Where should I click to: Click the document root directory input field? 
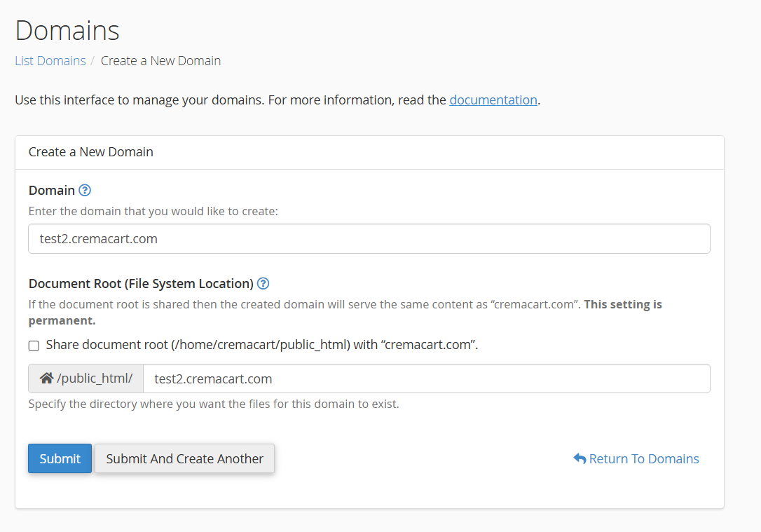point(426,378)
